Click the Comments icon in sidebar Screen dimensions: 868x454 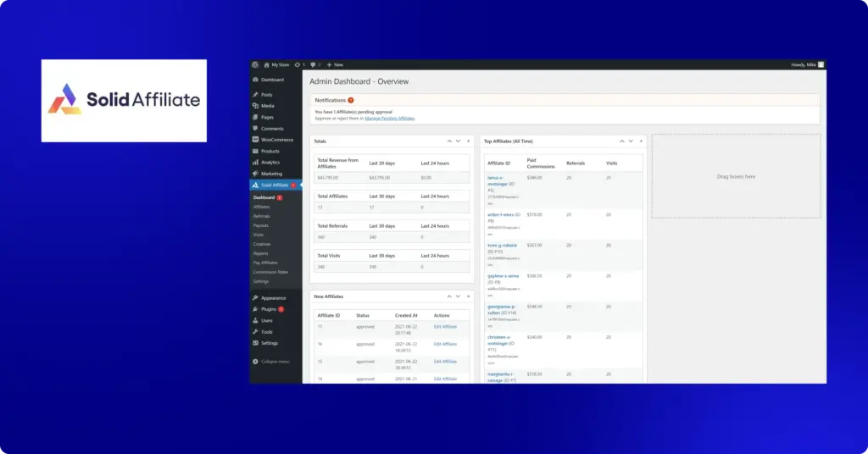click(x=255, y=128)
